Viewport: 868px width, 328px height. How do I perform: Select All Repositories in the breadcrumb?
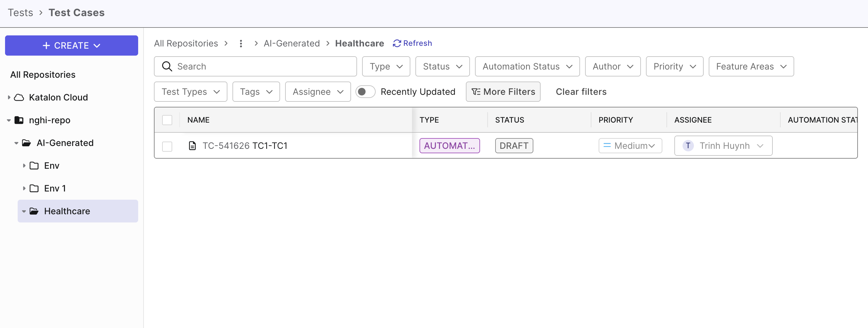pyautogui.click(x=186, y=43)
